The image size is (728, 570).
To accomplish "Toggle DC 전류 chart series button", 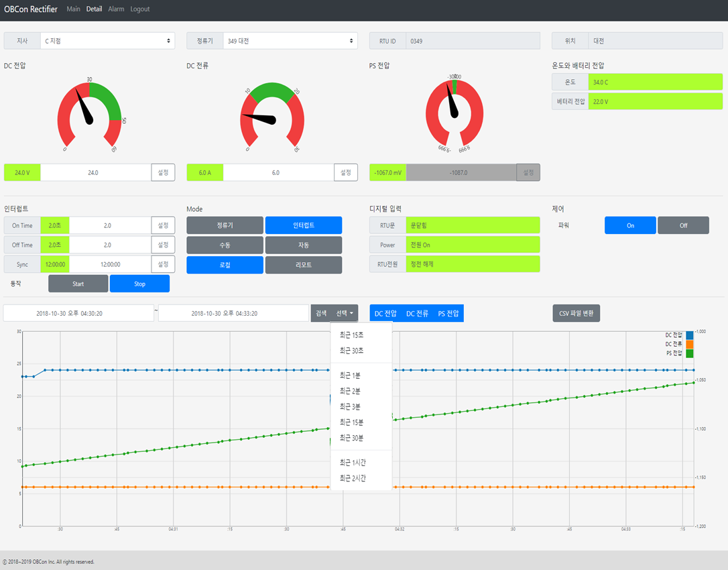I will [x=418, y=313].
